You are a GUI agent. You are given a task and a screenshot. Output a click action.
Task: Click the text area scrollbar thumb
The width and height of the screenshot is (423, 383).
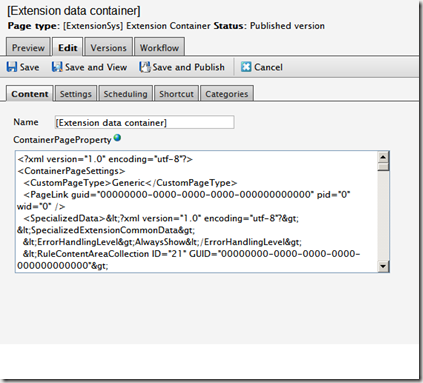(383, 167)
